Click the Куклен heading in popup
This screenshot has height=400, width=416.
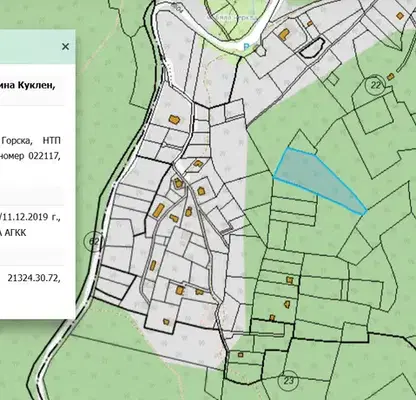click(40, 85)
